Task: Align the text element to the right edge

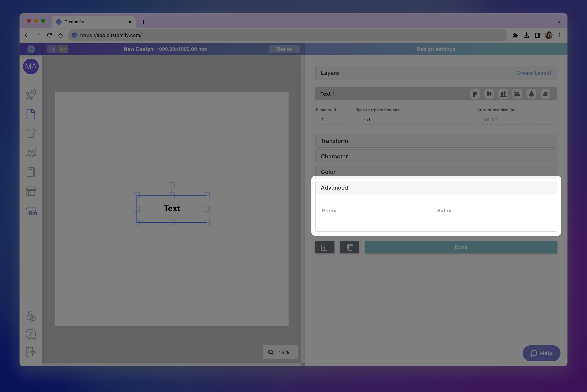Action: [x=545, y=94]
